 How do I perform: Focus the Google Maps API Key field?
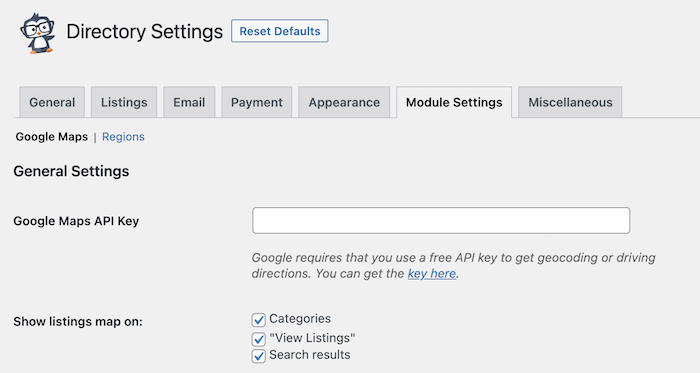coord(441,220)
